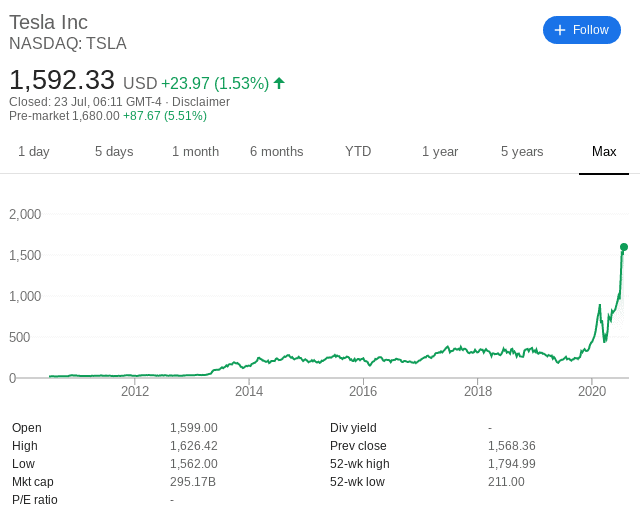Click the Mkt cap value 295.17B
Screen dimensions: 640x520
click(191, 482)
